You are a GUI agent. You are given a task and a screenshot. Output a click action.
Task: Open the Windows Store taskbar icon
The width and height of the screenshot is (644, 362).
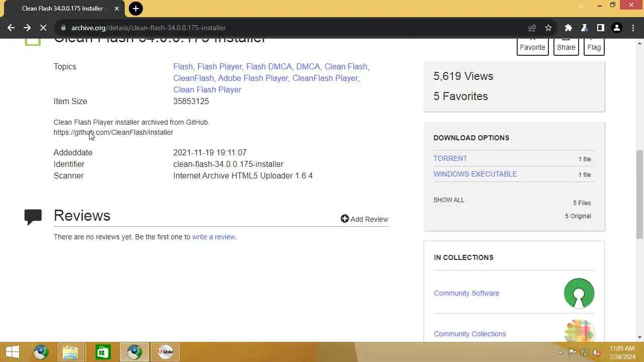tap(103, 352)
